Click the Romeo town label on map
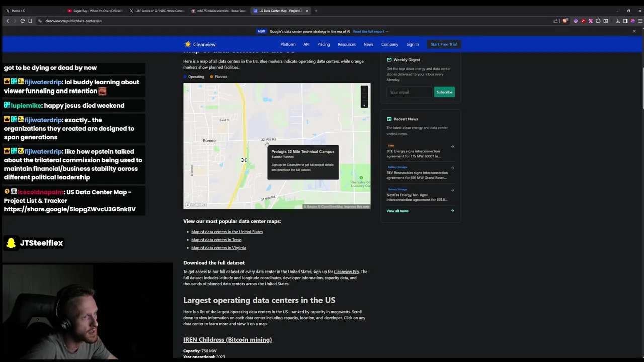The width and height of the screenshot is (644, 362). (x=209, y=141)
